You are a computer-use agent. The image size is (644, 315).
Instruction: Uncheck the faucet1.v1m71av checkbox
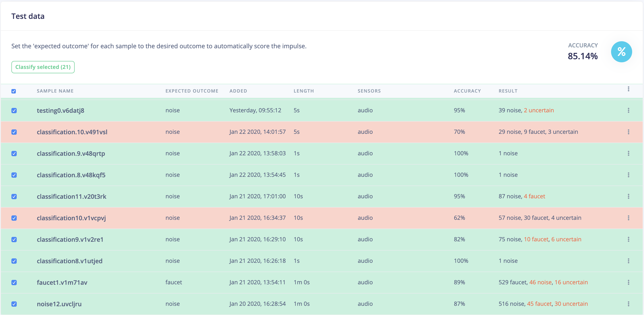[x=14, y=283]
